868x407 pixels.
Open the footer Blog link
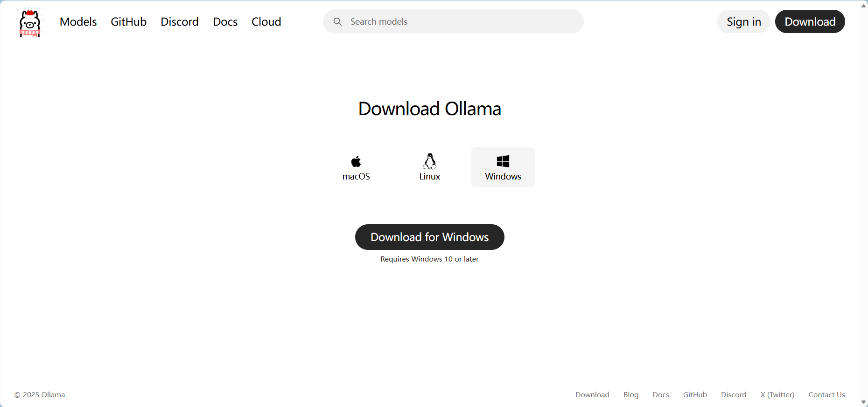(x=631, y=394)
